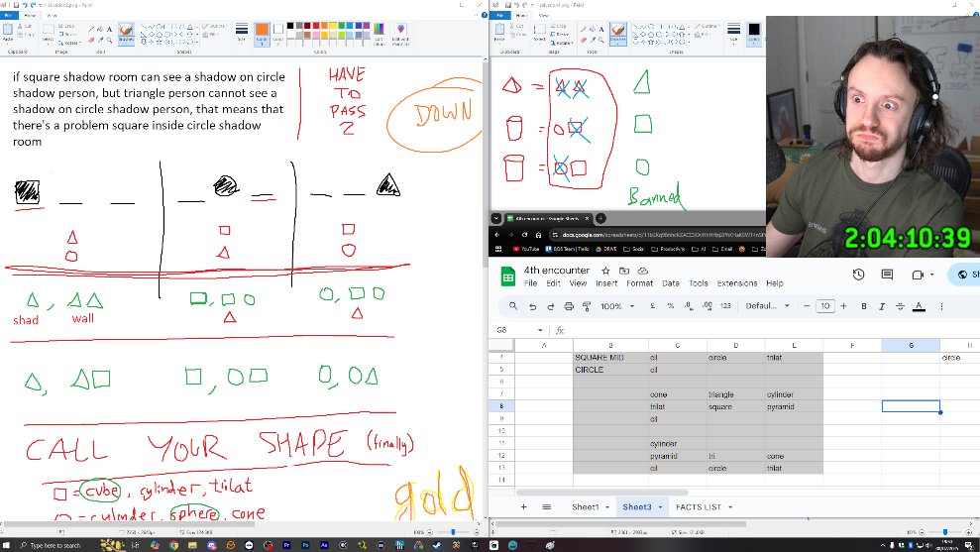Open File menu in Google Sheets

(530, 283)
